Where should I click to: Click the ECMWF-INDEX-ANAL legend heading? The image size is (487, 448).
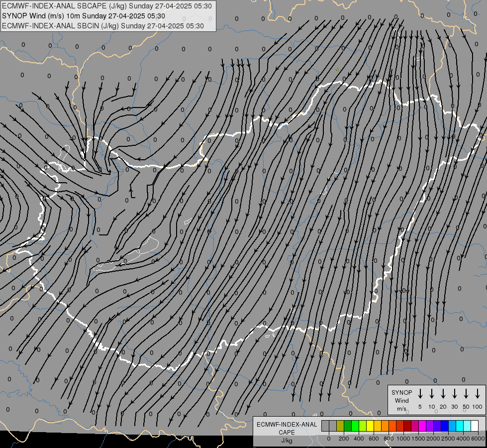[287, 425]
